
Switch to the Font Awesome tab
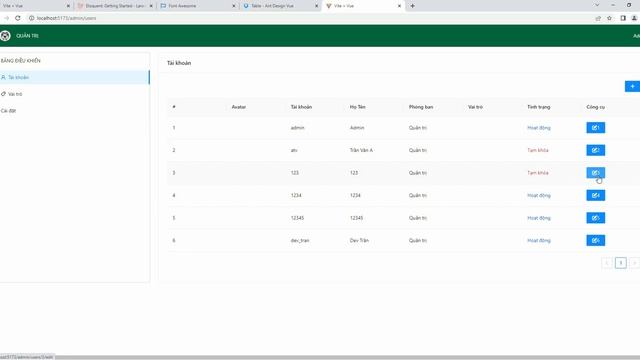(x=197, y=6)
